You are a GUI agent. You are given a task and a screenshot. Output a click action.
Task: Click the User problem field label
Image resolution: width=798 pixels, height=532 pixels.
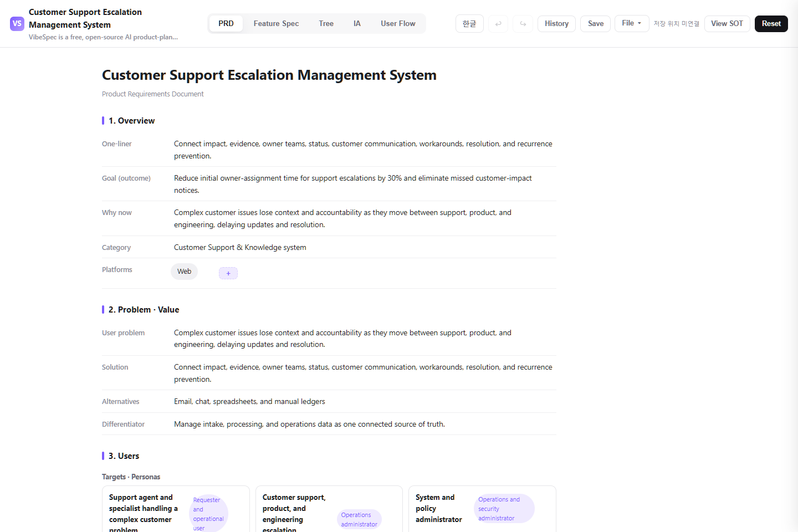tap(123, 333)
